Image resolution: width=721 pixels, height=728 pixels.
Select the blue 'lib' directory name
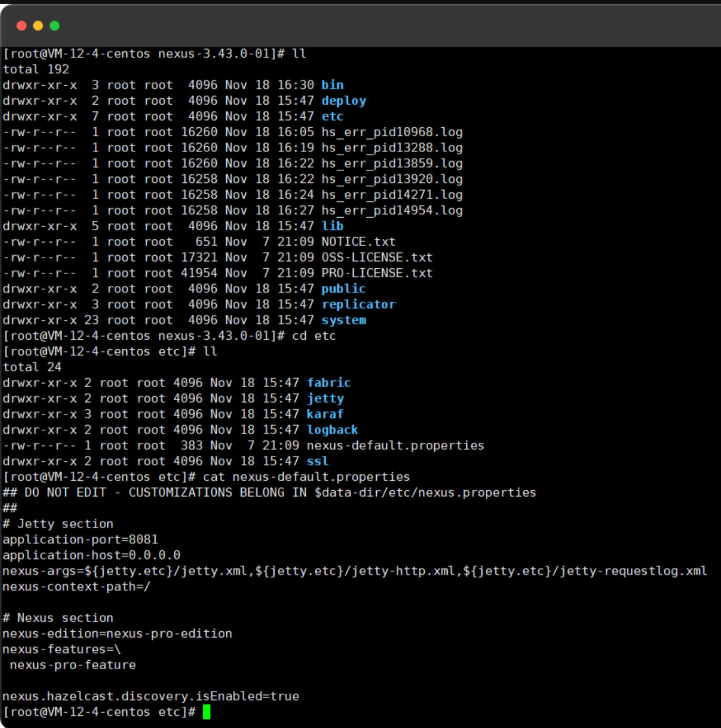pyautogui.click(x=333, y=226)
